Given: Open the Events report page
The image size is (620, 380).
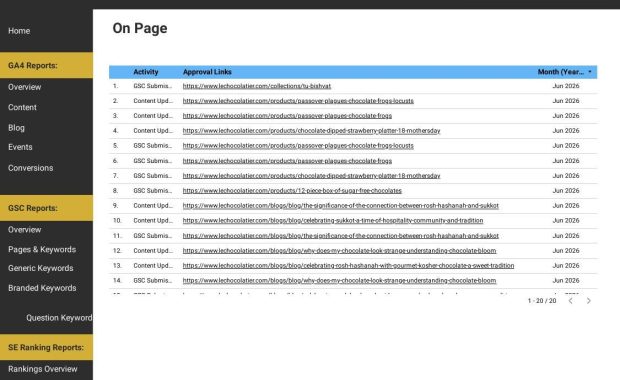Looking at the screenshot, I should [x=20, y=147].
